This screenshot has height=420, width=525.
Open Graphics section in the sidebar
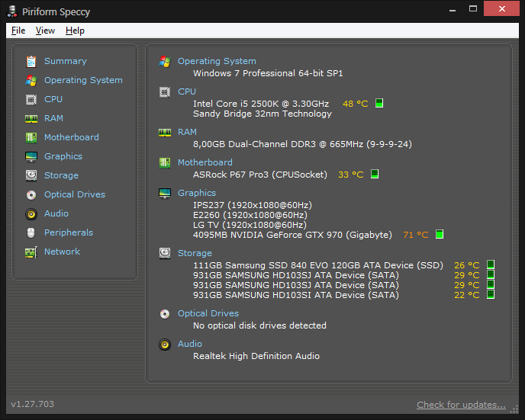coord(63,156)
